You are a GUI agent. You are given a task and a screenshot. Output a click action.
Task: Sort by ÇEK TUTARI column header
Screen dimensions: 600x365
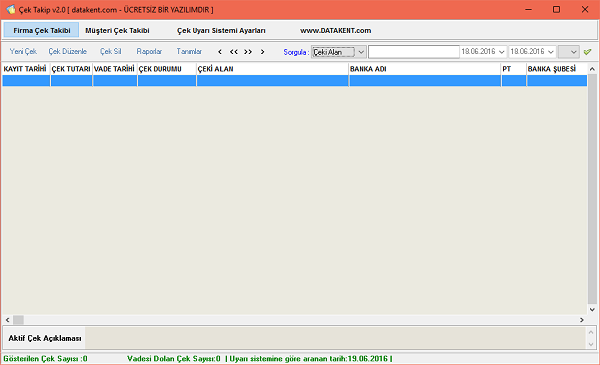(x=71, y=69)
